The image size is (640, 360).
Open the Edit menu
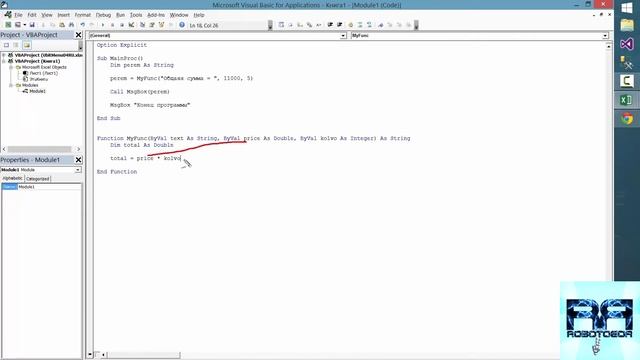(32, 15)
